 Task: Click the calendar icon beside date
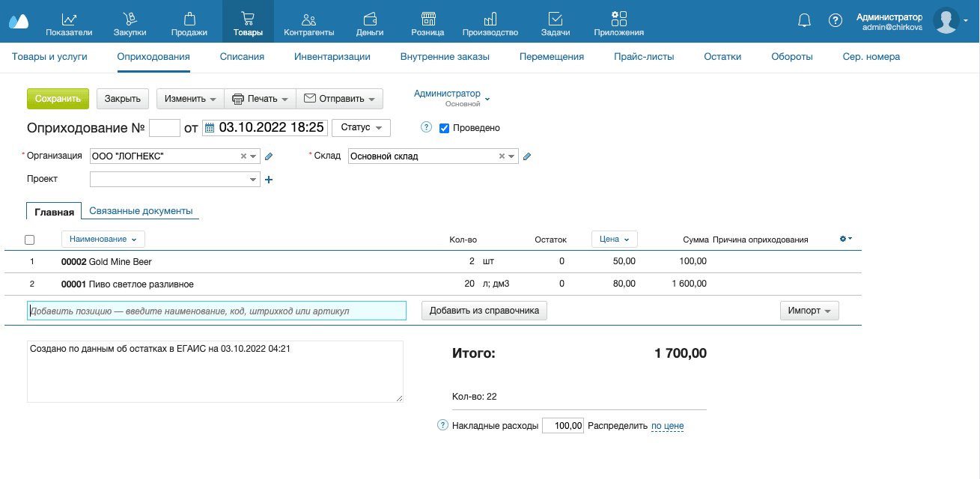210,128
